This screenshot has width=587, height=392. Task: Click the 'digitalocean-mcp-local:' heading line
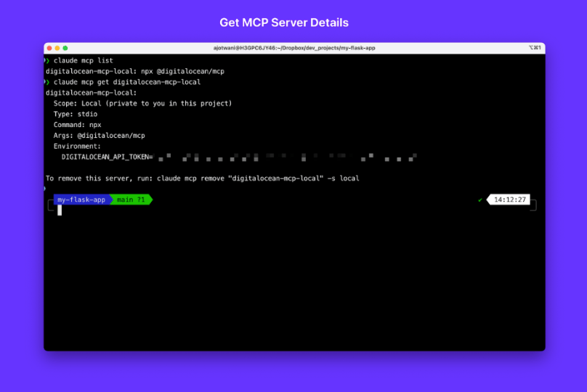click(x=91, y=93)
